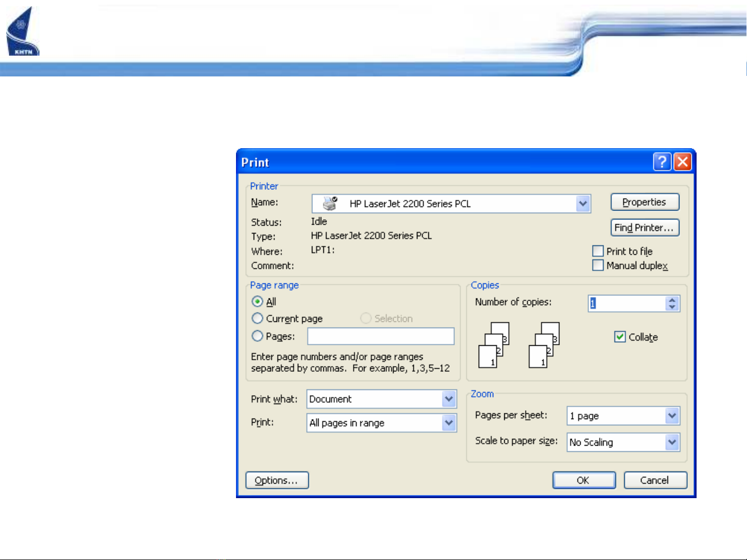The height and width of the screenshot is (560, 747).
Task: Expand Scale to paper size dropdown
Action: [672, 442]
